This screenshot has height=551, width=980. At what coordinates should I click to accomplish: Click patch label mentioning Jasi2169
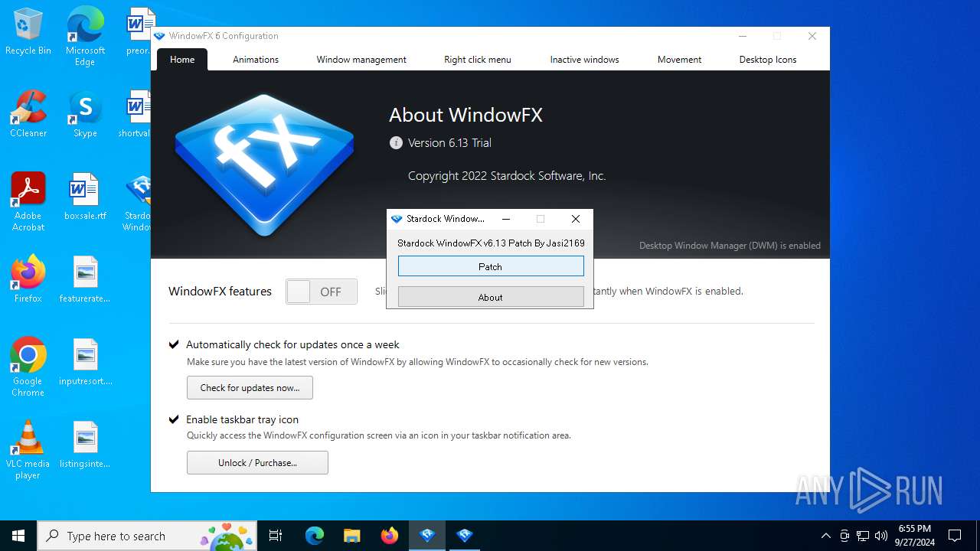[491, 243]
